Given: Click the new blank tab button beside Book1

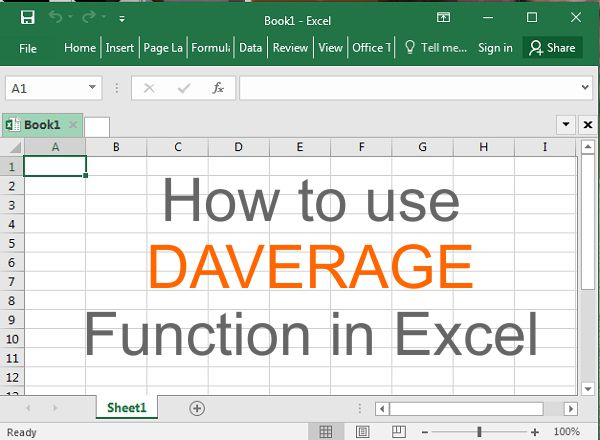Looking at the screenshot, I should coord(97,127).
